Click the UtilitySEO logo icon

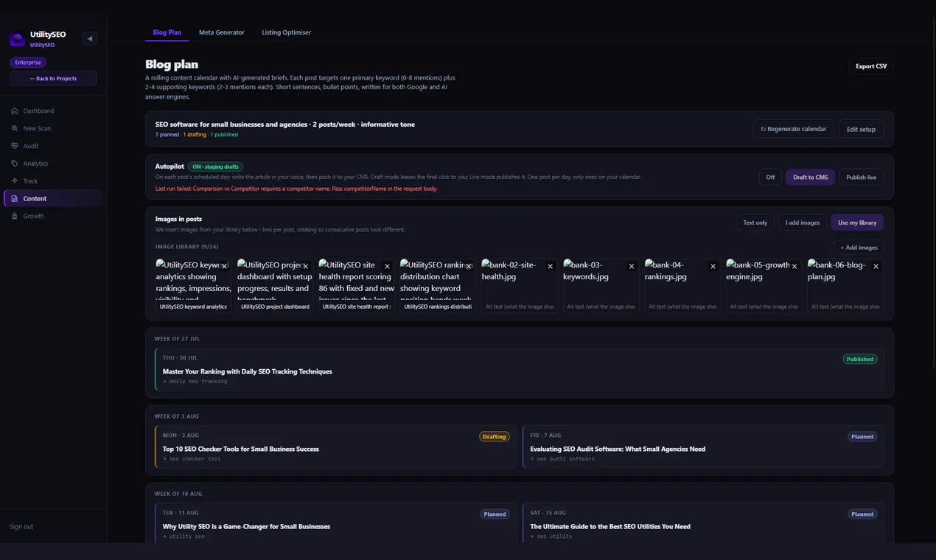(x=17, y=39)
